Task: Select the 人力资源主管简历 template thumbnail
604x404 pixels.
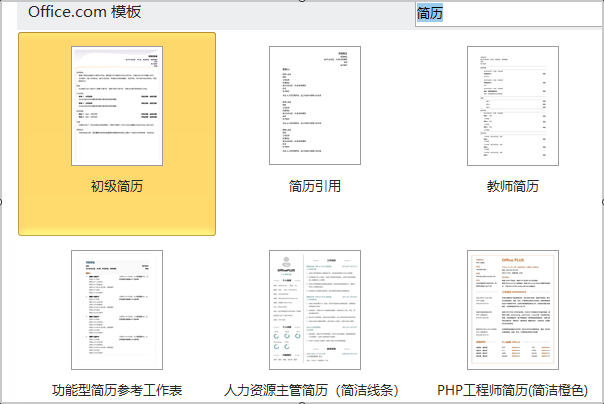Action: (315, 310)
